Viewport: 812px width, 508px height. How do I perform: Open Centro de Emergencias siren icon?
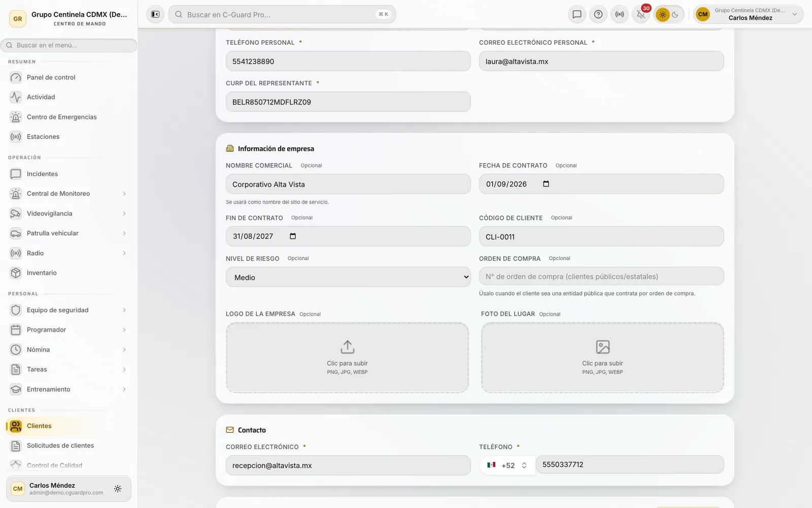[16, 117]
